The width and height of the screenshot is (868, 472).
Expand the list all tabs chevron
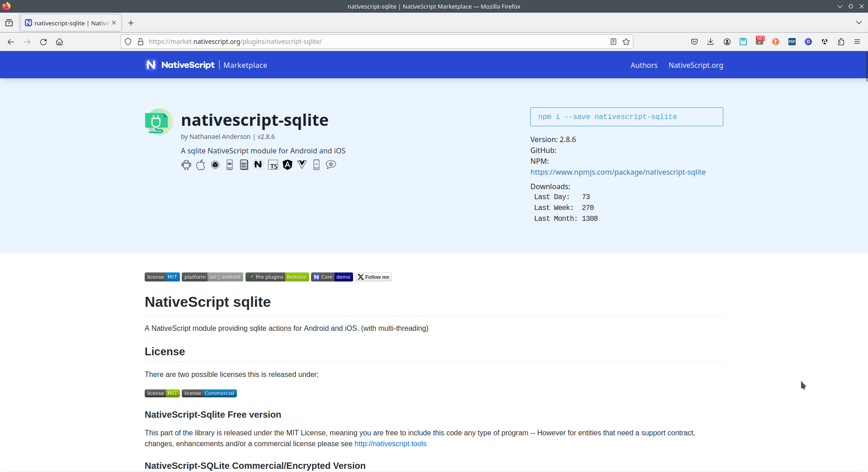pos(859,23)
